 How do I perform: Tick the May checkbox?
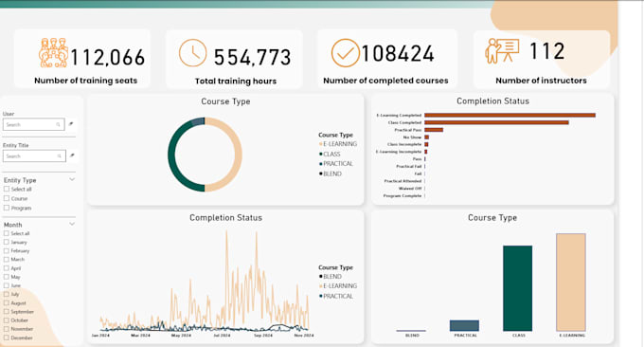pos(7,277)
